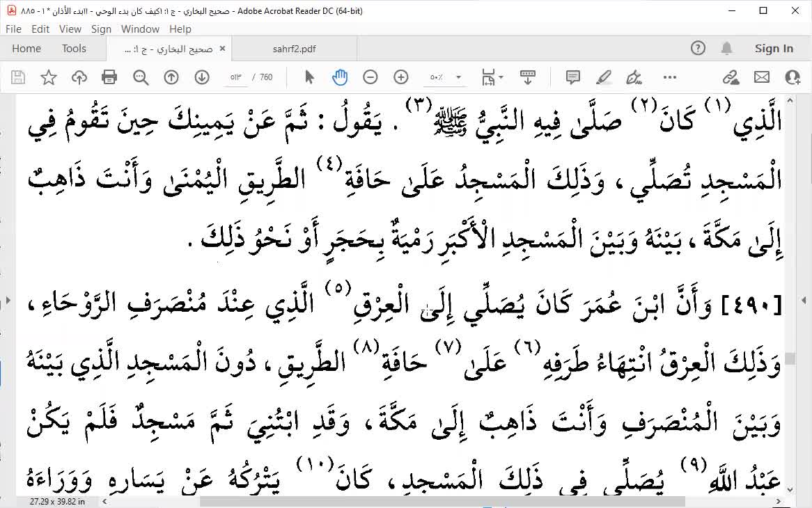Click the 760 total pages label
The height and width of the screenshot is (508, 812).
tap(266, 78)
